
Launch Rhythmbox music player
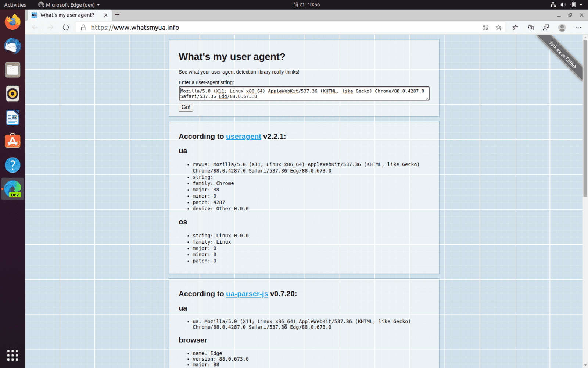[12, 94]
